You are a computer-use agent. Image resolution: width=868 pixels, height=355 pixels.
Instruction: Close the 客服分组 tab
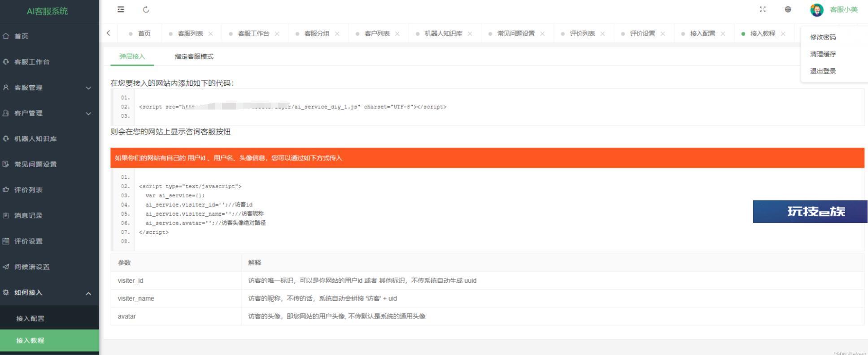(337, 34)
